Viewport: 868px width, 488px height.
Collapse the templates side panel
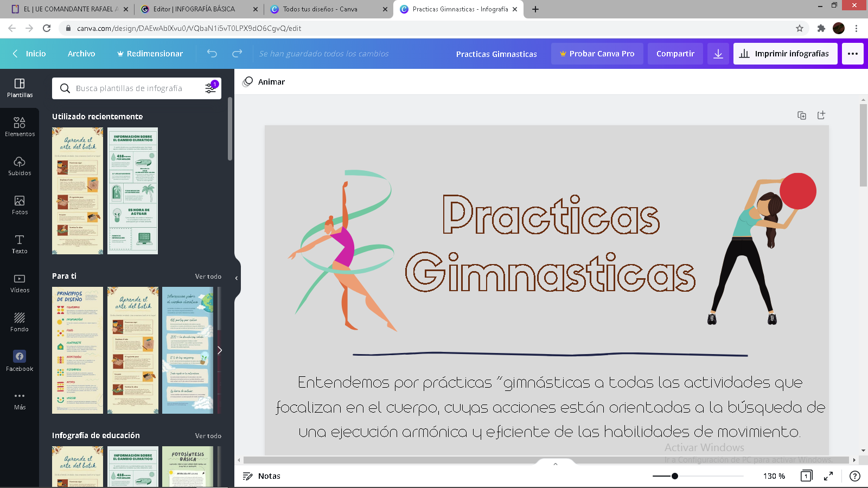(x=236, y=278)
